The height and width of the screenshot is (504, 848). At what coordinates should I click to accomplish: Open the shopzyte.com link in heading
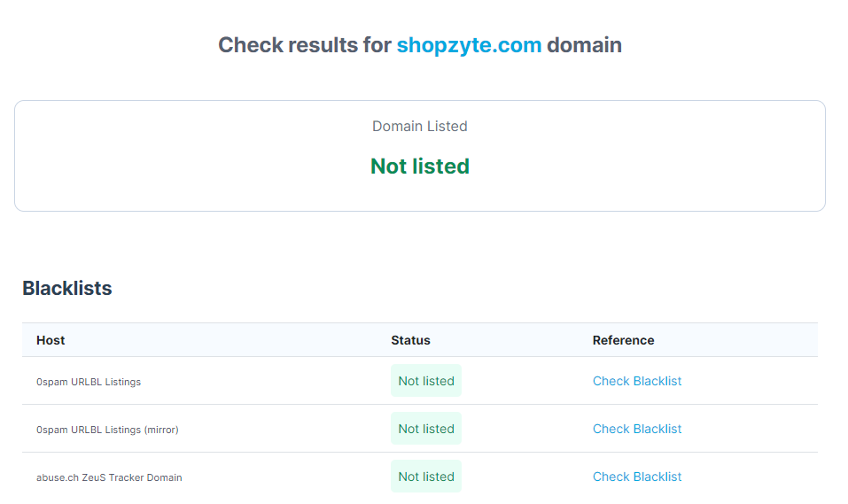point(469,45)
